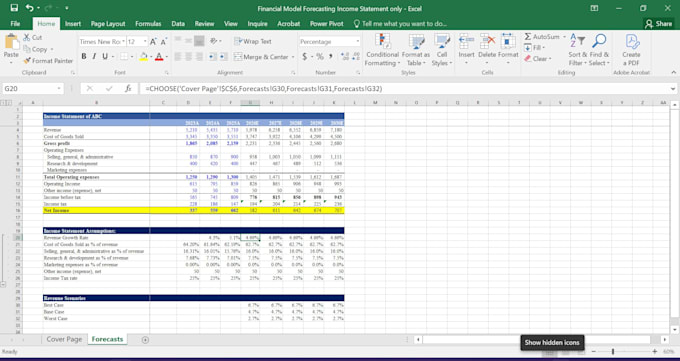Open the font name dropdown

coord(123,42)
